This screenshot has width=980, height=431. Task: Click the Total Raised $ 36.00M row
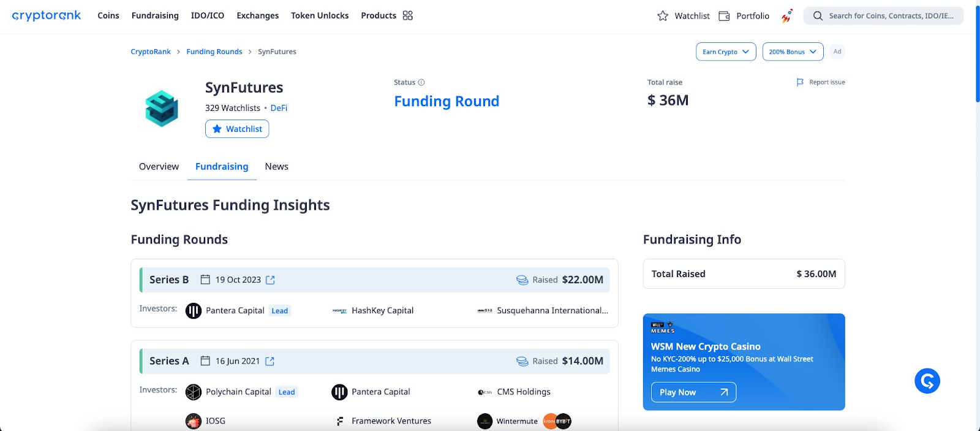click(x=744, y=274)
